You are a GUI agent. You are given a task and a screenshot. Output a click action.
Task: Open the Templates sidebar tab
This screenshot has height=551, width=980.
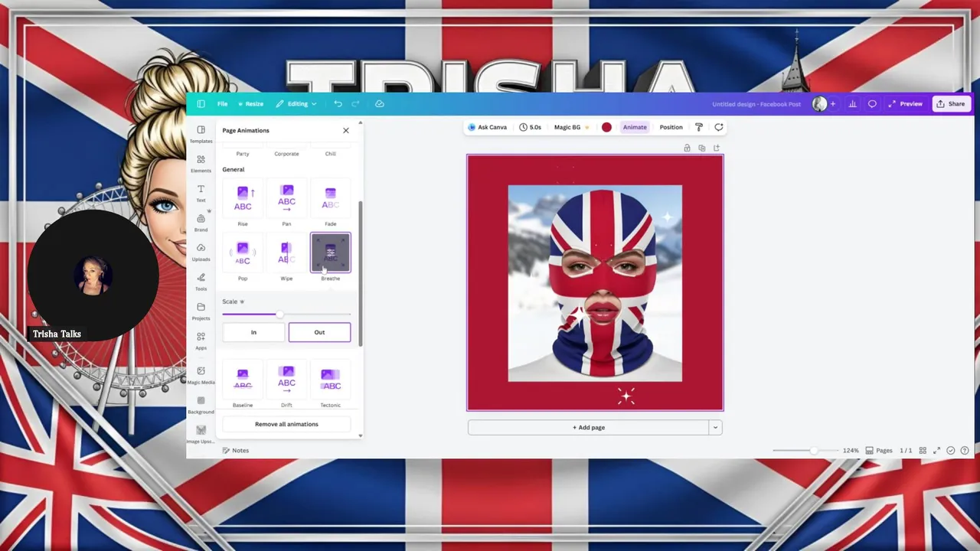[201, 134]
